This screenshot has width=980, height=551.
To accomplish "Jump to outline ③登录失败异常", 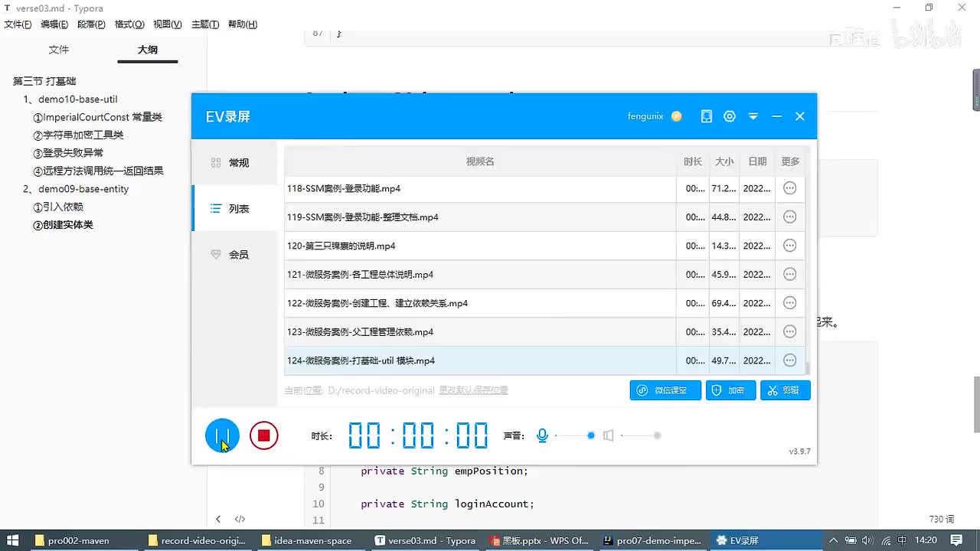I will [68, 153].
